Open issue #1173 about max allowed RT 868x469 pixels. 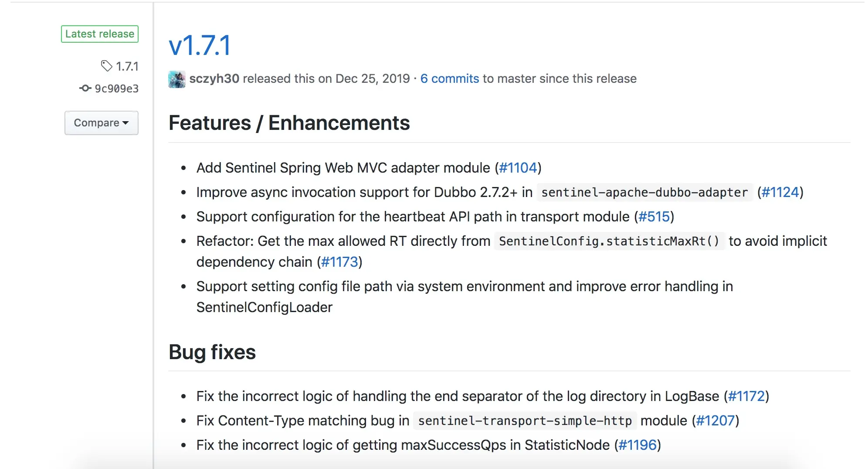click(339, 262)
